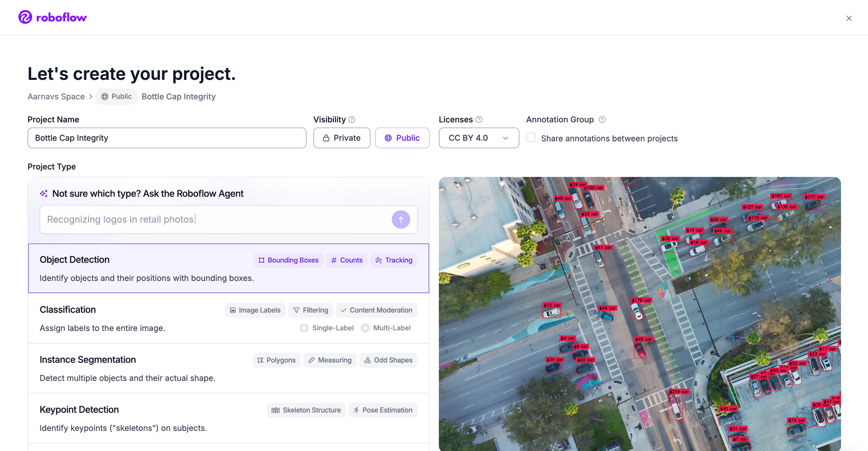This screenshot has width=868, height=451.
Task: Click the Filtering funnel icon
Action: pos(296,310)
